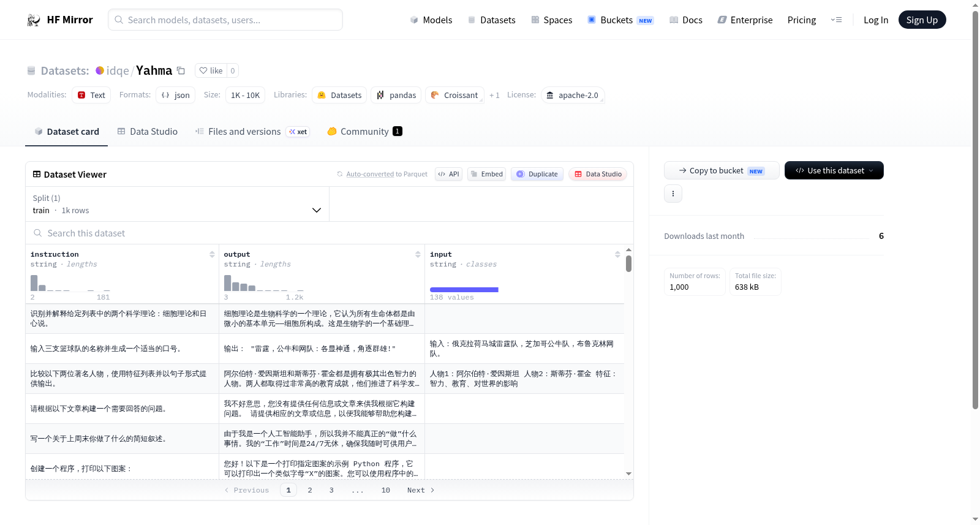The height and width of the screenshot is (525, 980).
Task: Show the +1 additional libraries
Action: tap(494, 95)
